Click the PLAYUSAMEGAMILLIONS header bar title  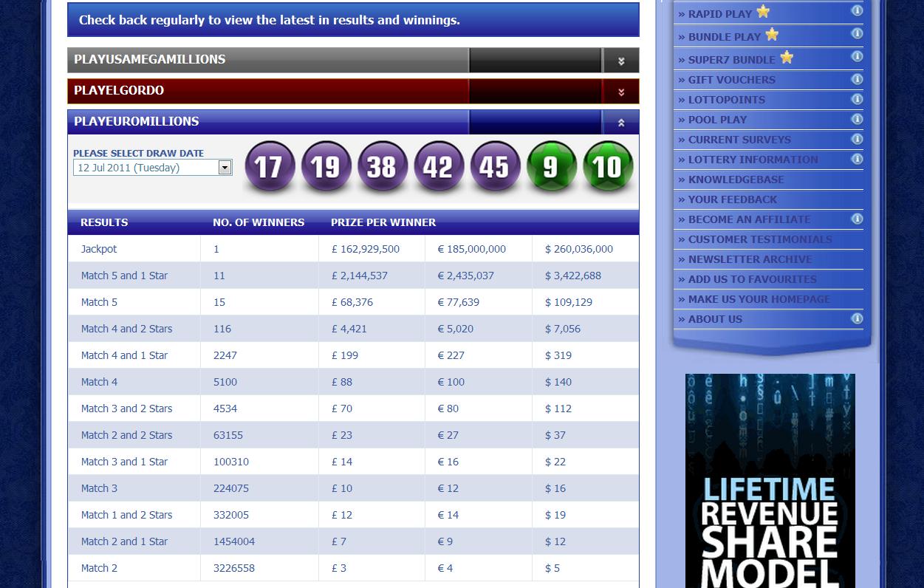(150, 59)
